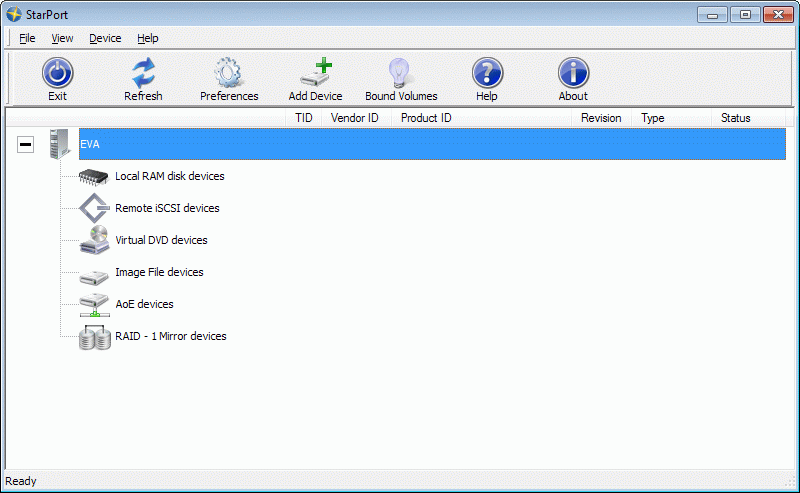Sort by Product ID column header
800x493 pixels.
[481, 118]
